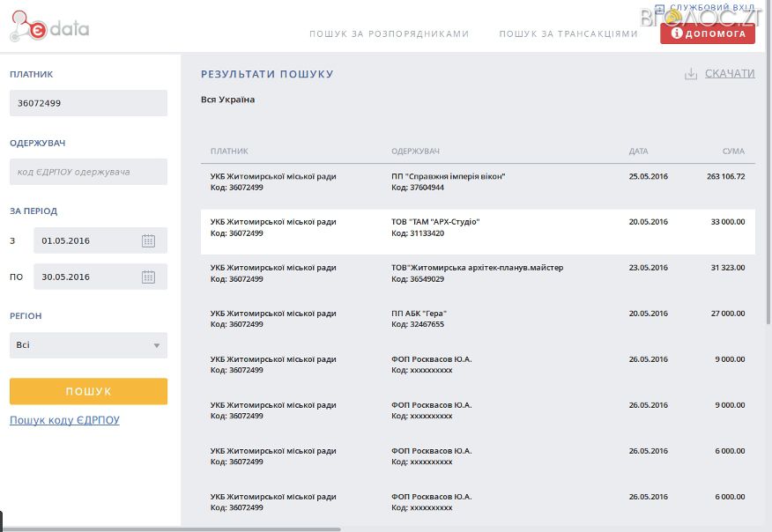
Task: Open calendar picker for start date
Action: [x=148, y=240]
